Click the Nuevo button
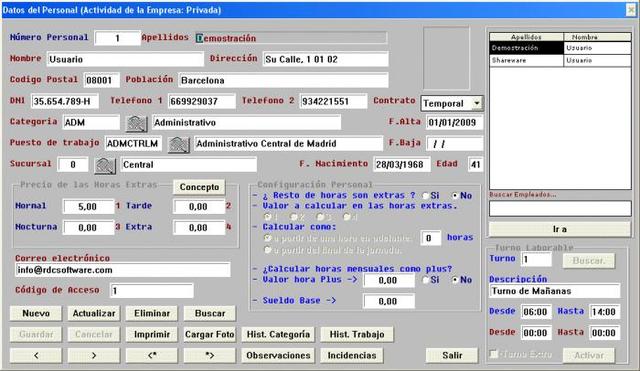The image size is (640, 371). [36, 313]
